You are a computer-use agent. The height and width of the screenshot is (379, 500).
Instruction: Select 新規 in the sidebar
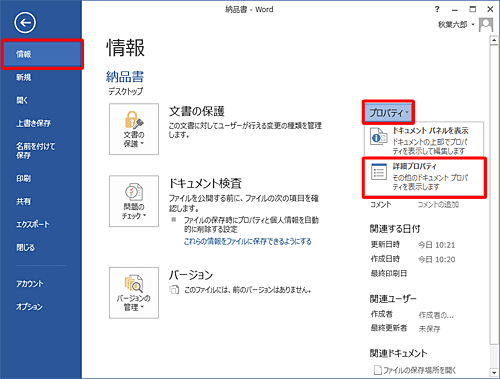point(24,77)
